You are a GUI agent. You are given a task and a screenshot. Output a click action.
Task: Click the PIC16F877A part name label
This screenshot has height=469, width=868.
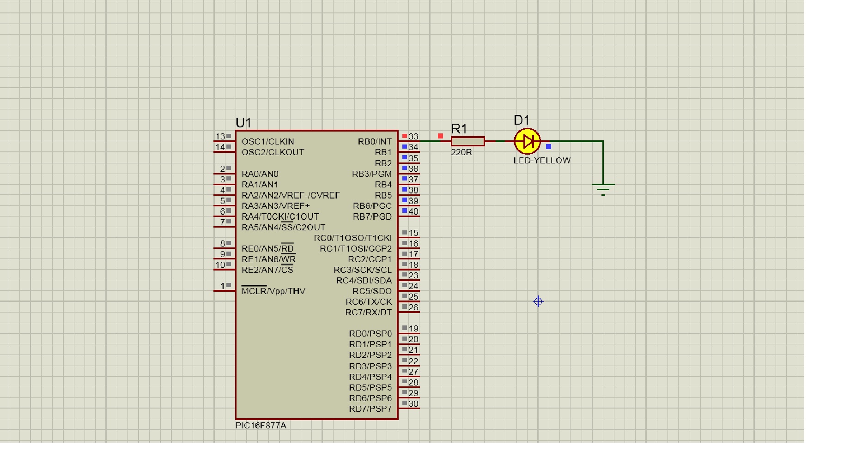tap(261, 426)
